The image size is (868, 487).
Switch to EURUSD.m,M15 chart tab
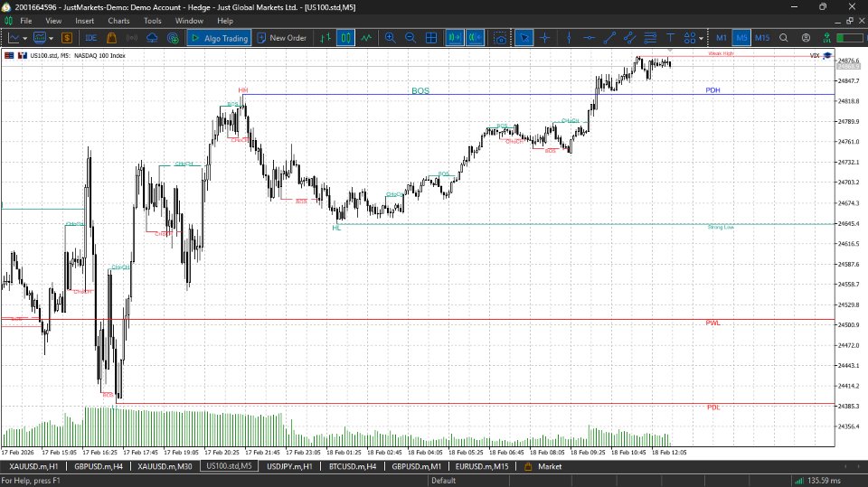click(x=482, y=466)
